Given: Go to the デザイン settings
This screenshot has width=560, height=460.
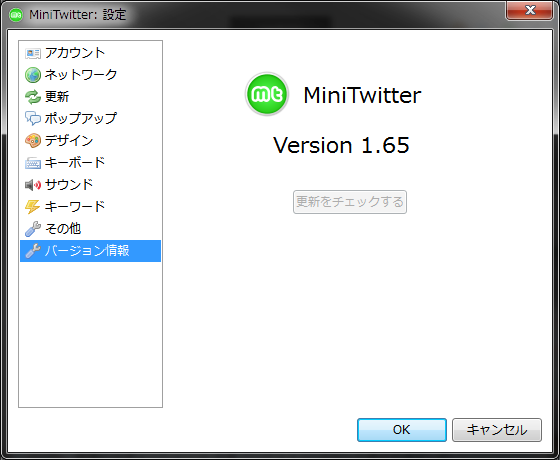Looking at the screenshot, I should (x=90, y=141).
